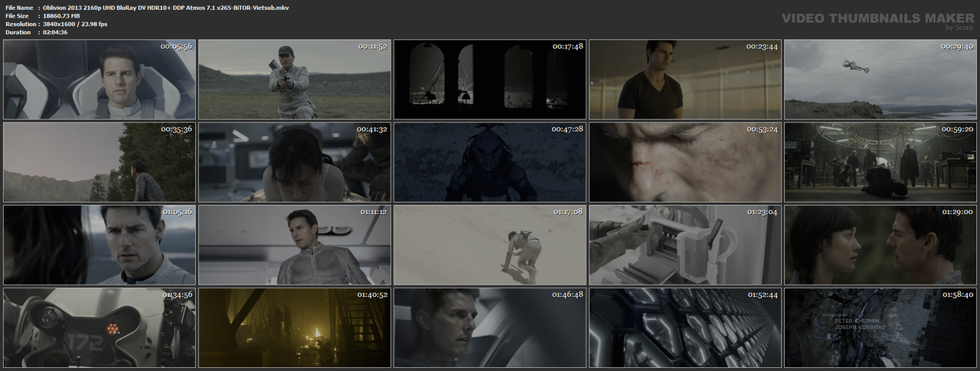Open the frame at 00:53:24
The image size is (980, 371).
point(685,162)
